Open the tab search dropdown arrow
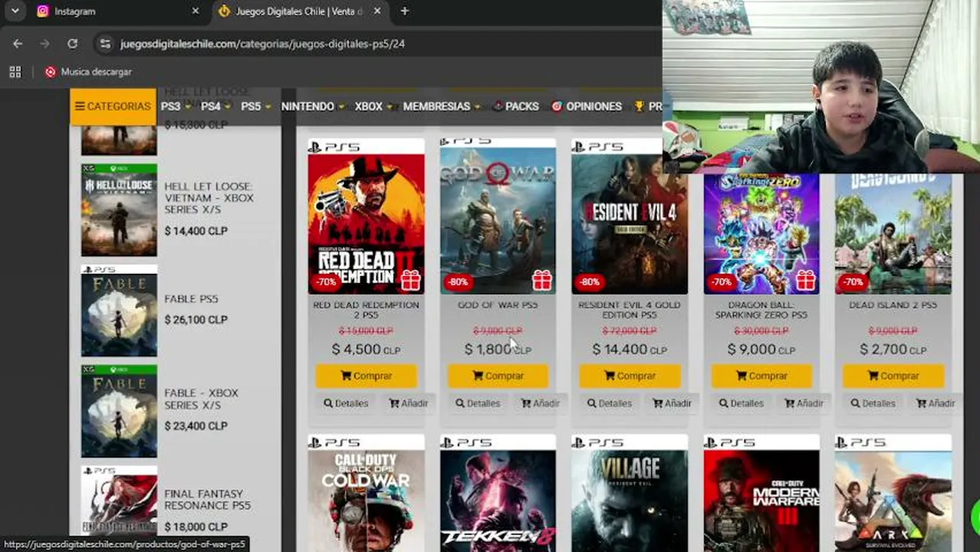Screen dimensions: 980x552 tap(15, 11)
